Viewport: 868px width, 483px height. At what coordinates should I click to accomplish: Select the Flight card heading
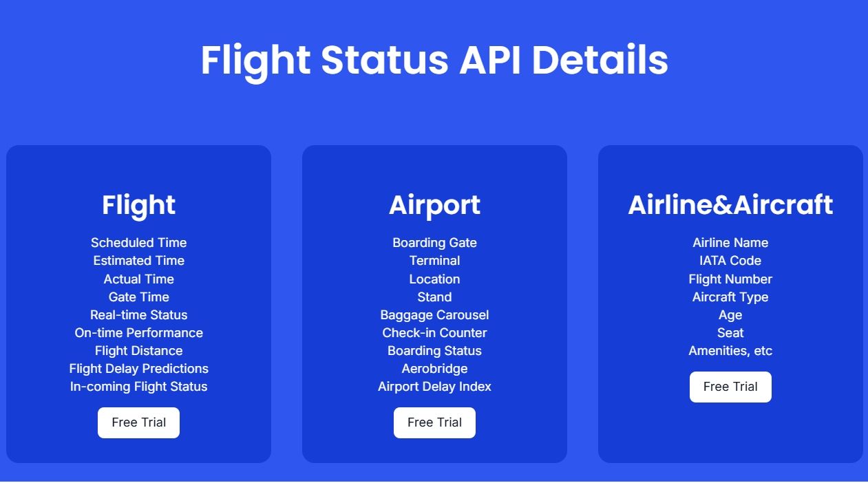(138, 205)
